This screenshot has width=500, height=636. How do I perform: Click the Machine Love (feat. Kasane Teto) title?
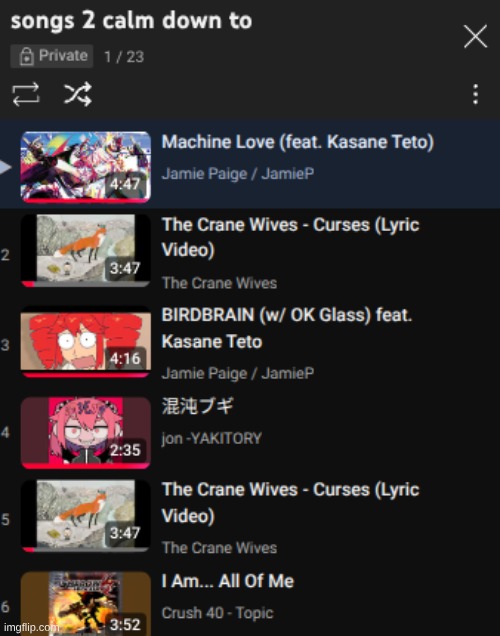pyautogui.click(x=298, y=142)
